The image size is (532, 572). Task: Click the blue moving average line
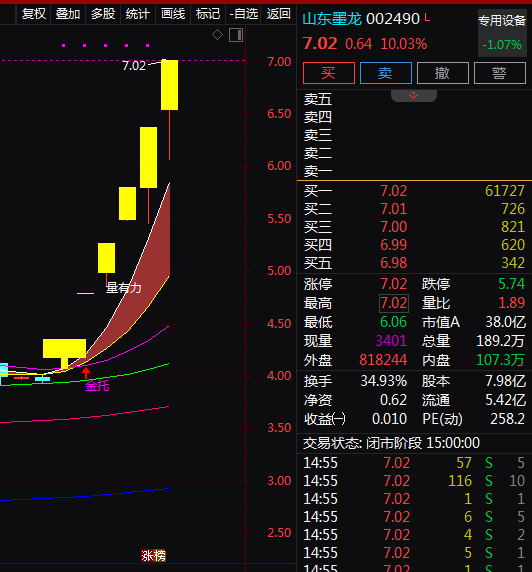(84, 495)
